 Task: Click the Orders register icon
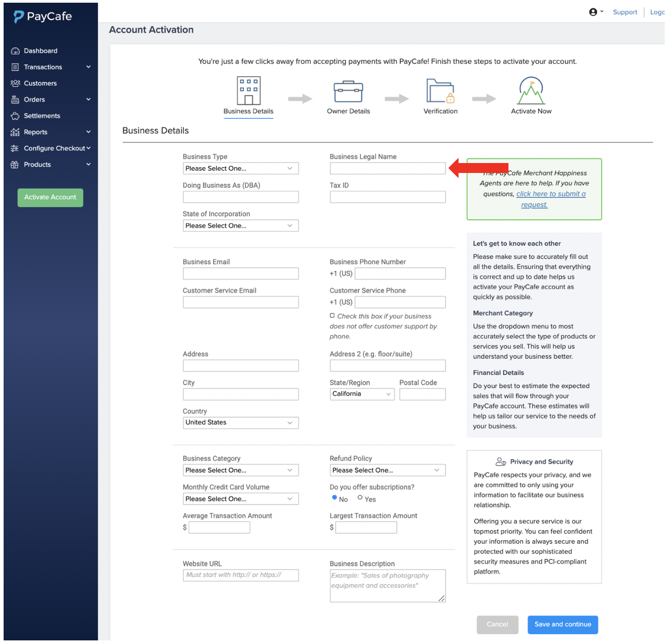click(x=15, y=100)
